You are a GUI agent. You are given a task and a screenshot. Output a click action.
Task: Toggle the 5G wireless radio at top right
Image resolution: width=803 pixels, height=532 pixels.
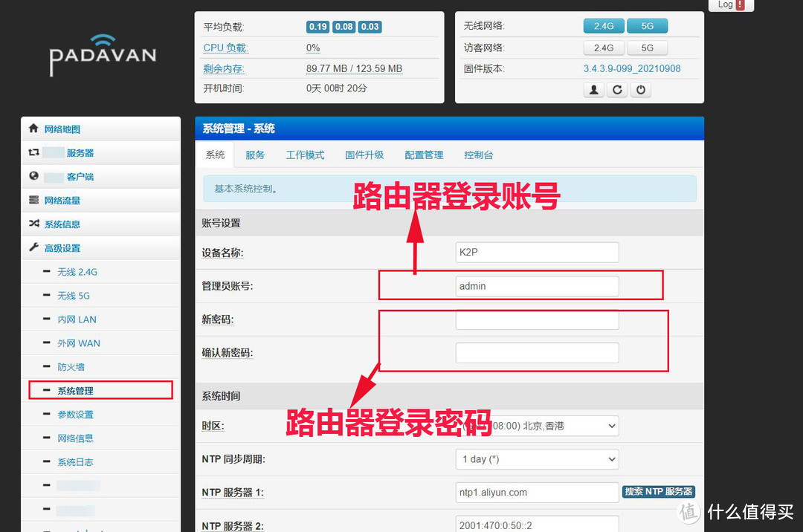tap(647, 25)
